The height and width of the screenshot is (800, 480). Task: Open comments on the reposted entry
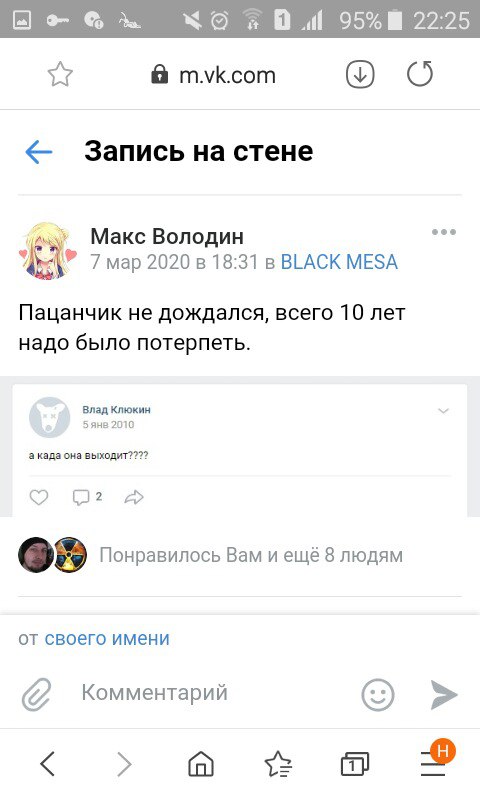coord(87,497)
